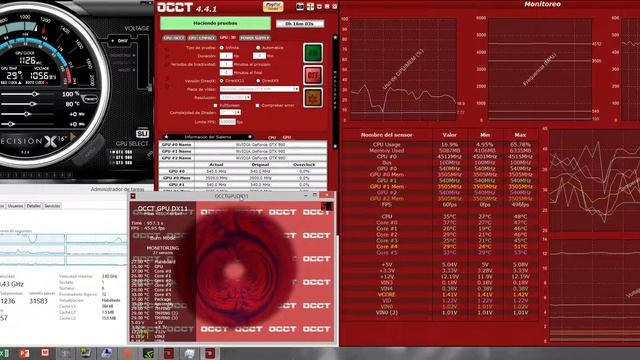Click the VCORE sensor row
Viewport: 640px width, 360px height.
pyautogui.click(x=440, y=294)
